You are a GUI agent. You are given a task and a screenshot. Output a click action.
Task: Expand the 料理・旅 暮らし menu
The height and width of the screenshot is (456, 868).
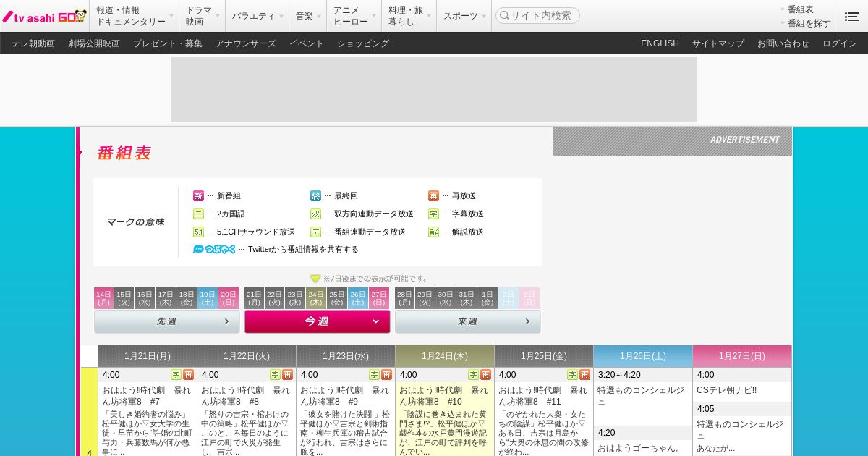pos(409,16)
